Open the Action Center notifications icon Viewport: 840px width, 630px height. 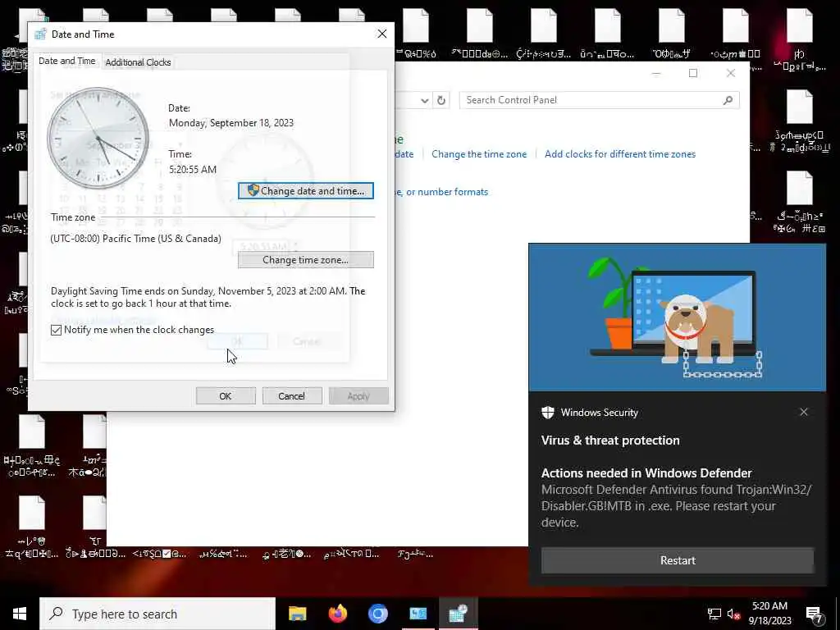[815, 614]
